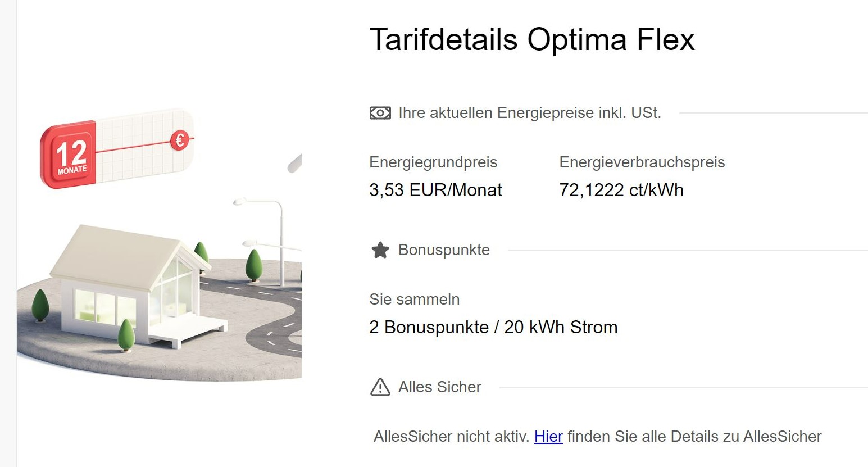
Task: Click the banknote icon beside Energiepreise heading
Action: pyautogui.click(x=380, y=113)
